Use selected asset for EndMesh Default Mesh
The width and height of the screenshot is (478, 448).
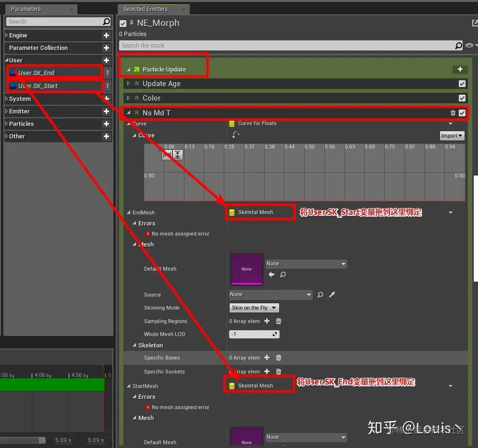271,274
